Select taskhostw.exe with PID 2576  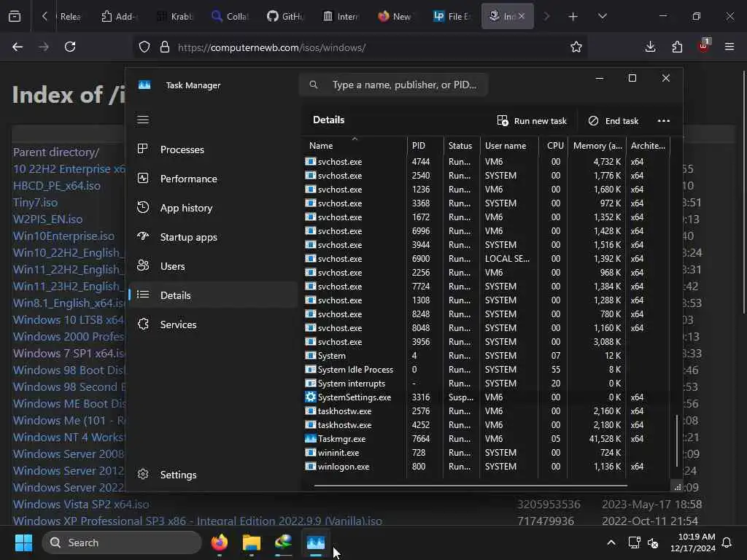coord(486,411)
